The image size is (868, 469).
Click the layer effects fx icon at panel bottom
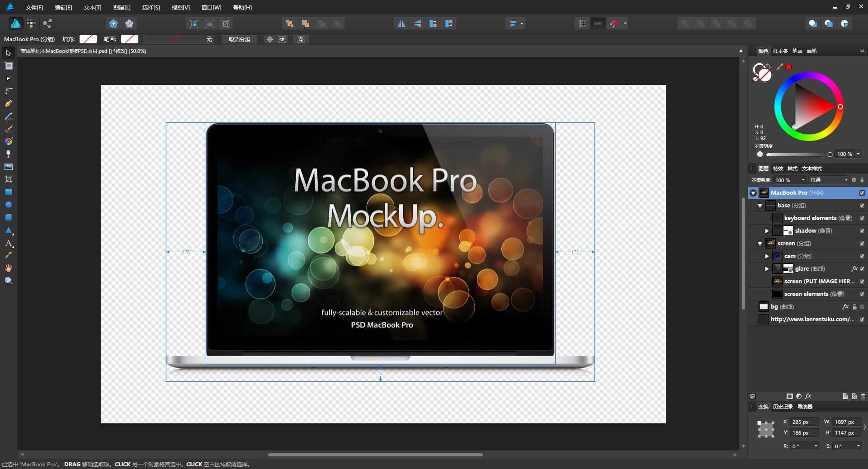coord(808,396)
